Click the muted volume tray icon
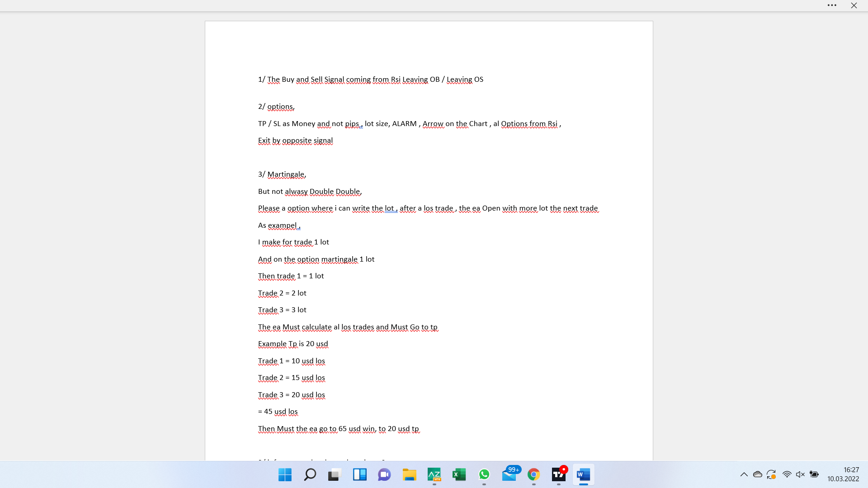The height and width of the screenshot is (488, 868). click(800, 474)
